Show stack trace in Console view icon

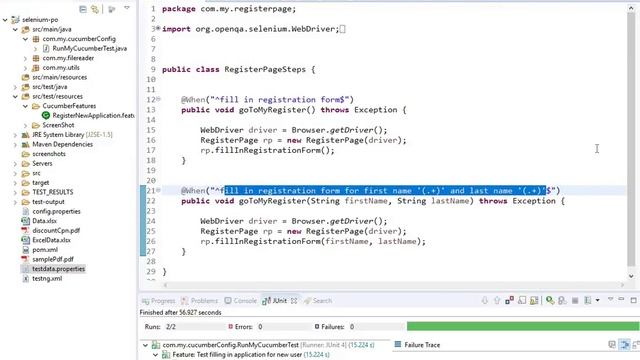[x=612, y=345]
